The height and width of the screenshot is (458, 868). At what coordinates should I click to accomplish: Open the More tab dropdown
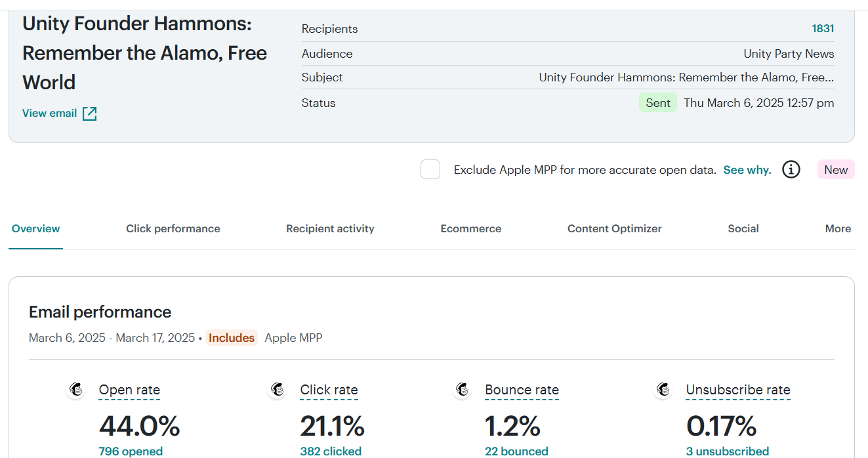point(838,229)
